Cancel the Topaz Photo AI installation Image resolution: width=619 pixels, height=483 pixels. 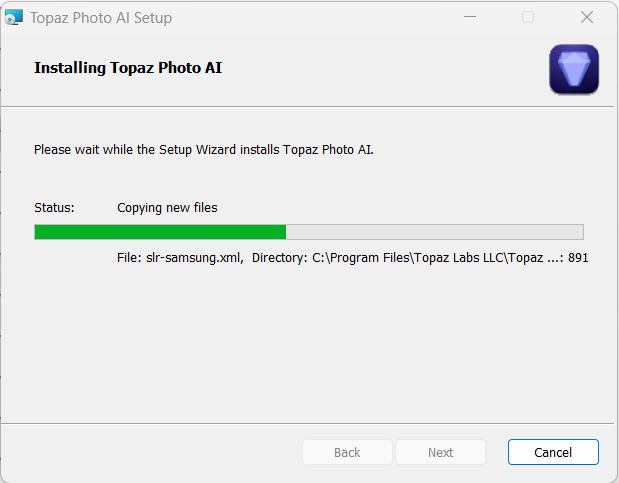(553, 452)
